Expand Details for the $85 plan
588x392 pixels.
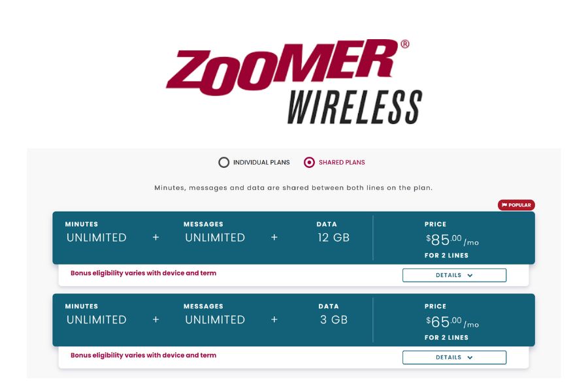coord(454,275)
